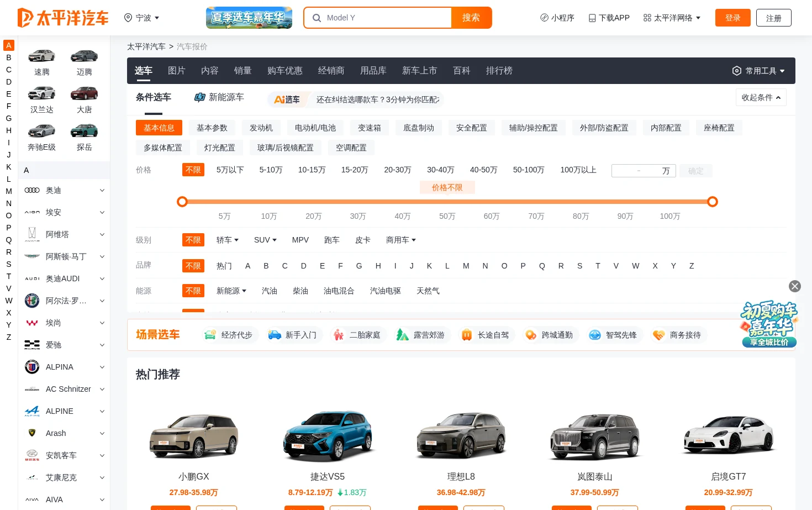Select class filter 不限
Image resolution: width=812 pixels, height=510 pixels.
(x=193, y=240)
